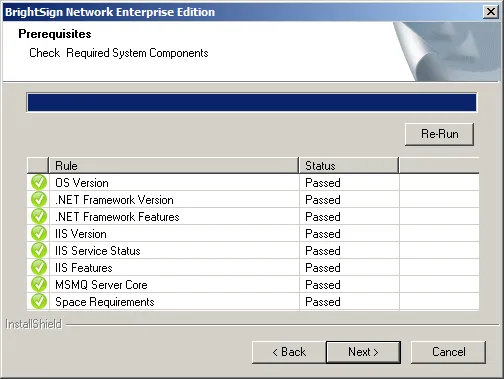Click the green check beside .NET Framework Version
This screenshot has height=379, width=504.
39,200
